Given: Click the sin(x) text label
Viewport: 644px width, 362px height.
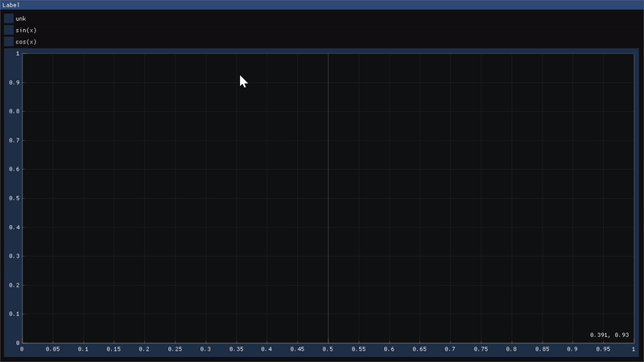Looking at the screenshot, I should click(x=26, y=30).
